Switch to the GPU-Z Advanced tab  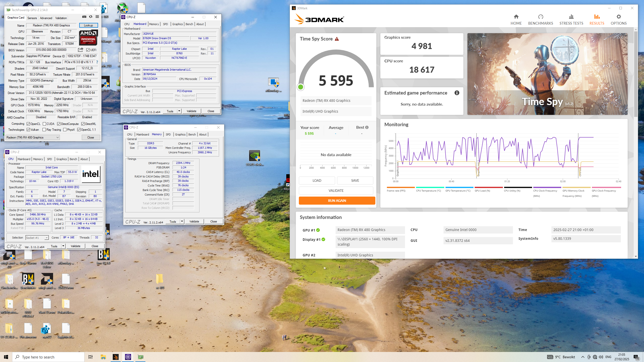tap(46, 18)
